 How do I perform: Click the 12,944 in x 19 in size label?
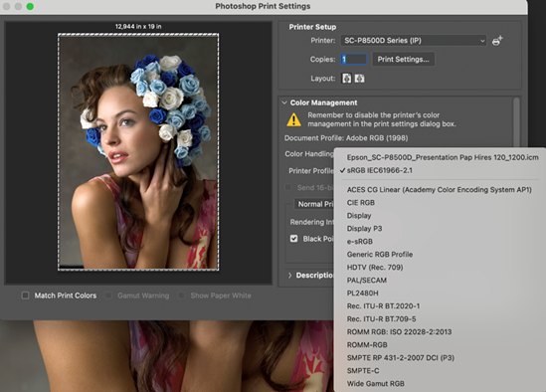coord(138,27)
